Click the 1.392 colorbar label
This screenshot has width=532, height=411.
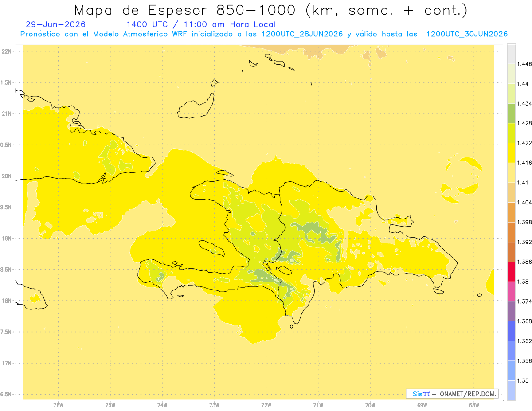point(524,242)
